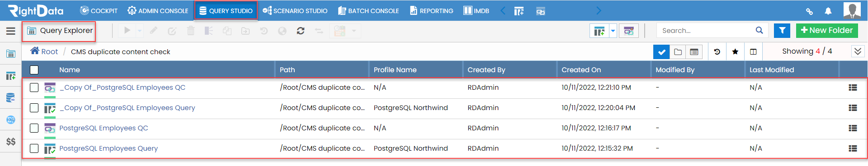This screenshot has height=166, width=868.
Task: Click the swap arrows toolbar icon
Action: tap(319, 31)
